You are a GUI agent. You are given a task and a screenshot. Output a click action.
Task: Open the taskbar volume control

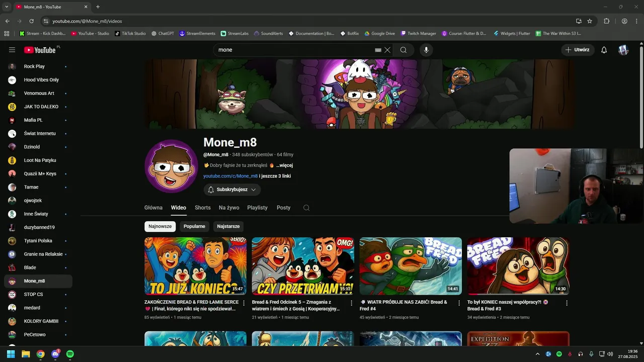[x=610, y=354]
